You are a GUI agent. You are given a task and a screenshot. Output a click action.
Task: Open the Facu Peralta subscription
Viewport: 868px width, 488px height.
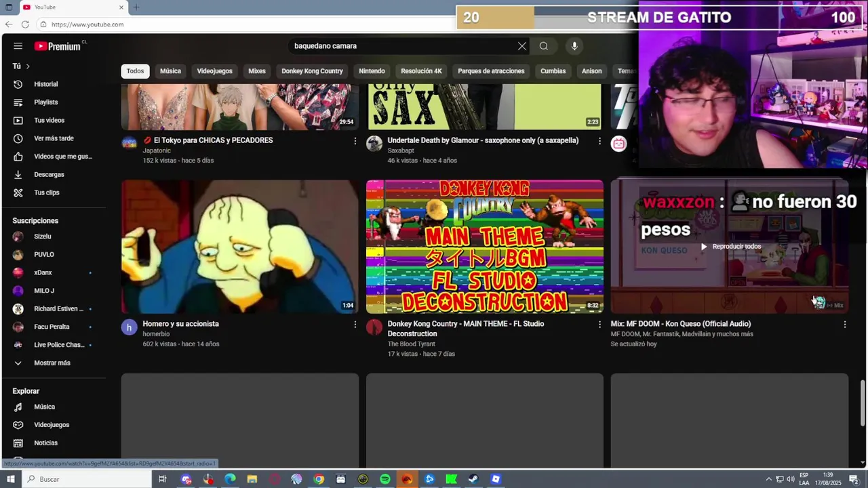pos(53,327)
